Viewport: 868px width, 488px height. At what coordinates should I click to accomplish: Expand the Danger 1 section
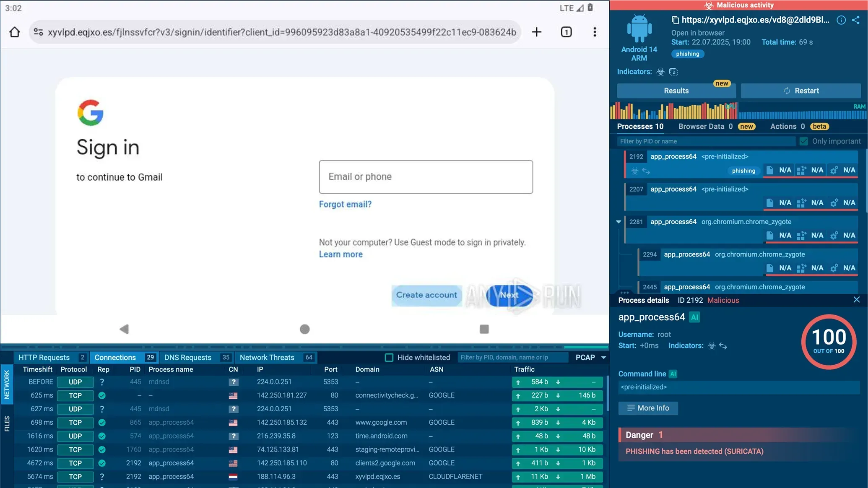pyautogui.click(x=739, y=435)
